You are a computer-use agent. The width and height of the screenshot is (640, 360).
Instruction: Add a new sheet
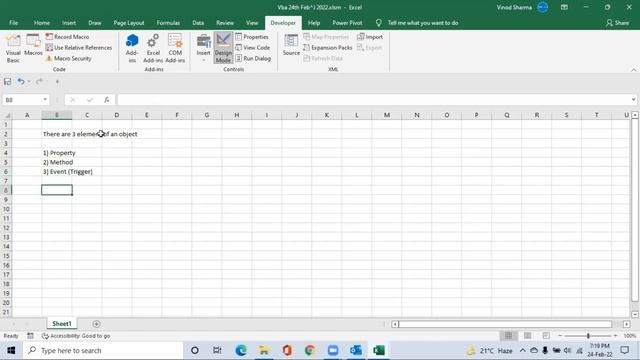coord(96,324)
